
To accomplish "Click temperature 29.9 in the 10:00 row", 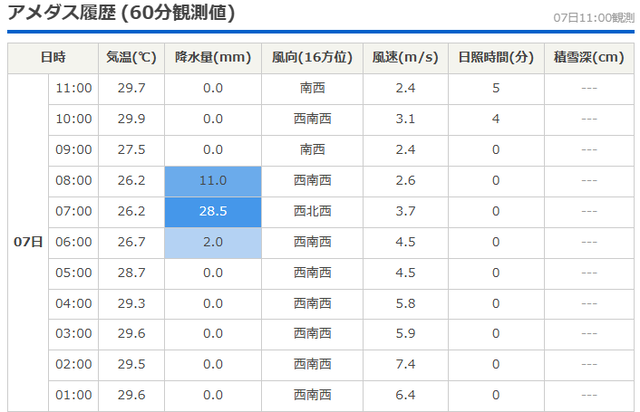I will [131, 119].
